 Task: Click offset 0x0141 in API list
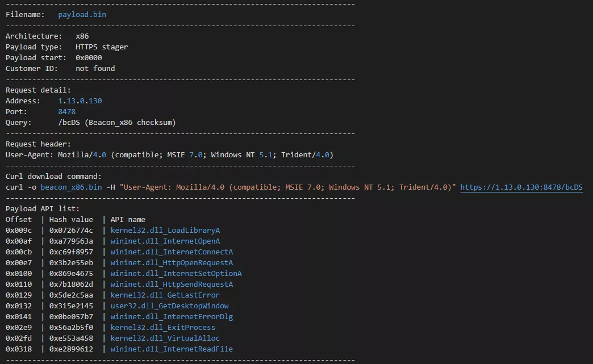click(x=19, y=317)
